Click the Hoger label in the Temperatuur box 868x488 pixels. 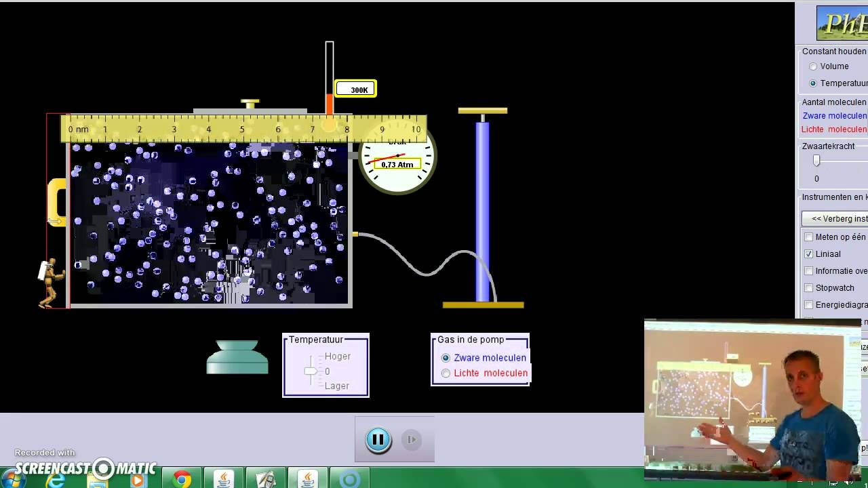click(338, 357)
